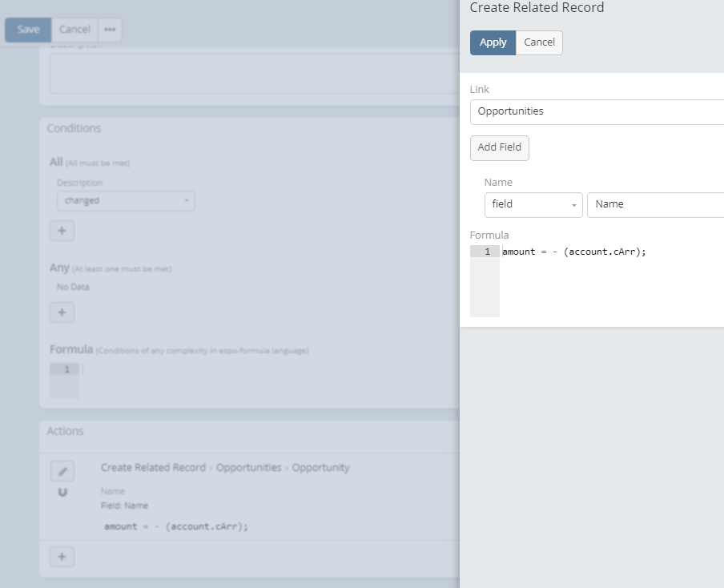Viewport: 724px width, 588px height.
Task: Click the magnet icon below the pencil
Action: coord(62,492)
